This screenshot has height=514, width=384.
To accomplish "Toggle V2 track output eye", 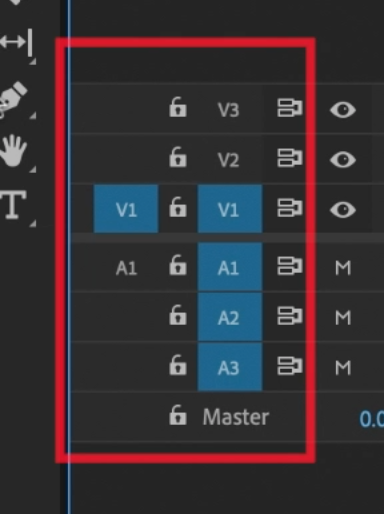I will tap(343, 160).
